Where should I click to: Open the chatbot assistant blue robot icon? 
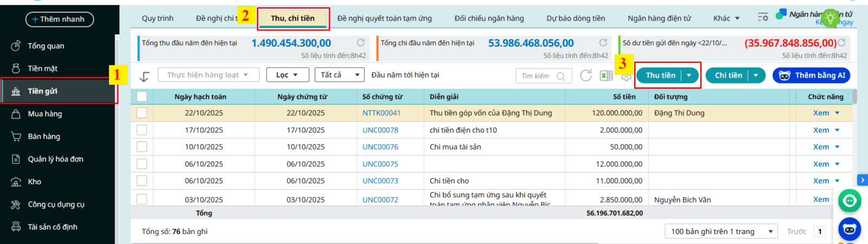click(x=850, y=229)
